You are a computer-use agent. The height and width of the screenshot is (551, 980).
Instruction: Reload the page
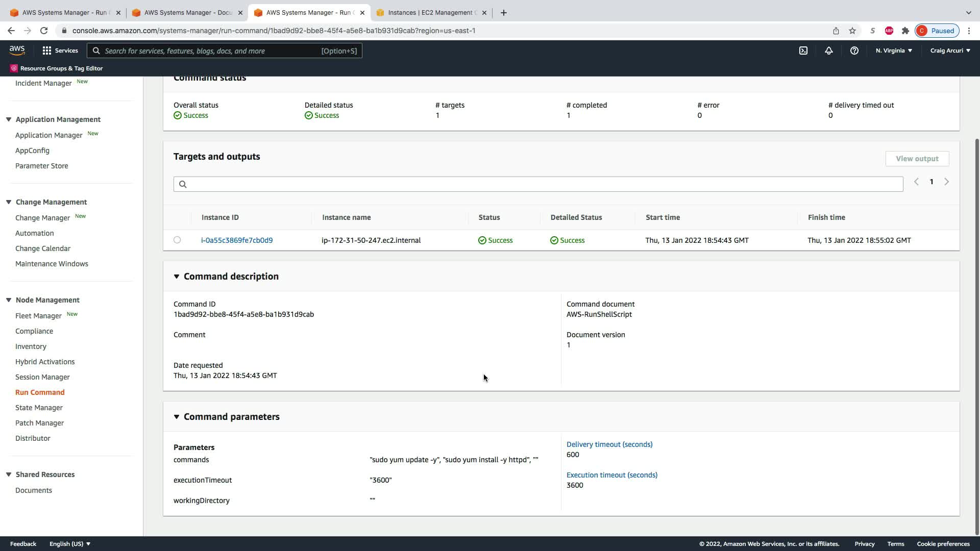coord(44,31)
